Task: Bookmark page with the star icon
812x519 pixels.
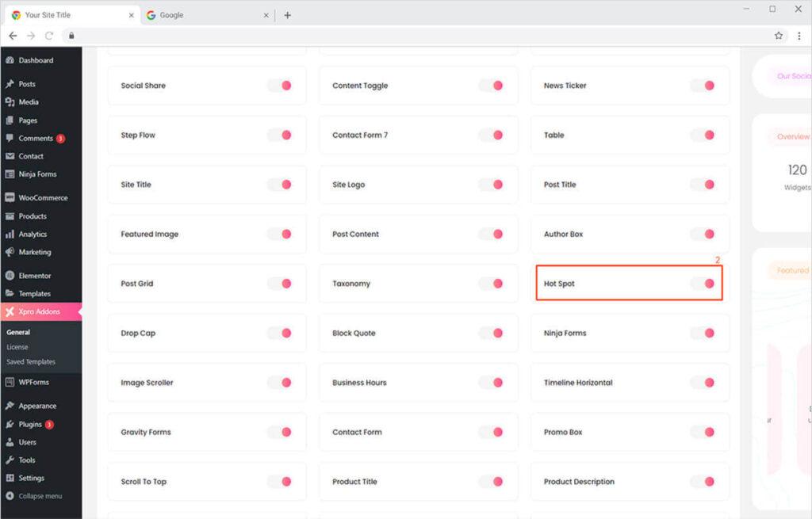Action: pos(779,36)
